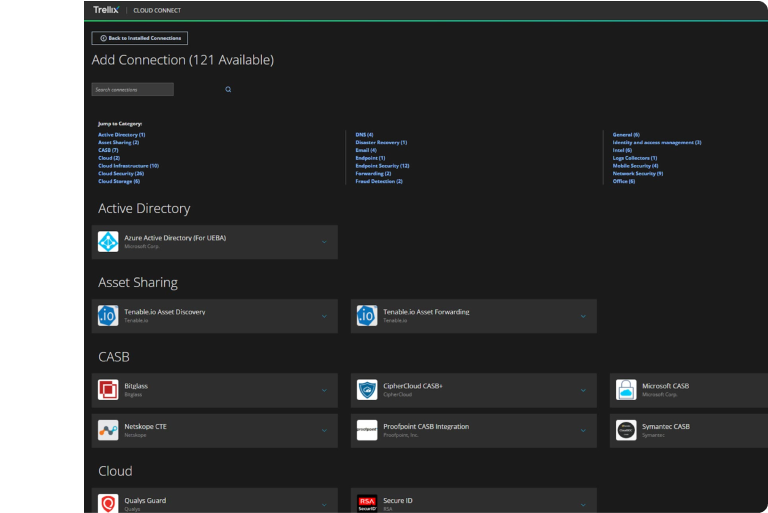Jump to Intel (6) category
The image size is (768, 513).
click(x=622, y=150)
